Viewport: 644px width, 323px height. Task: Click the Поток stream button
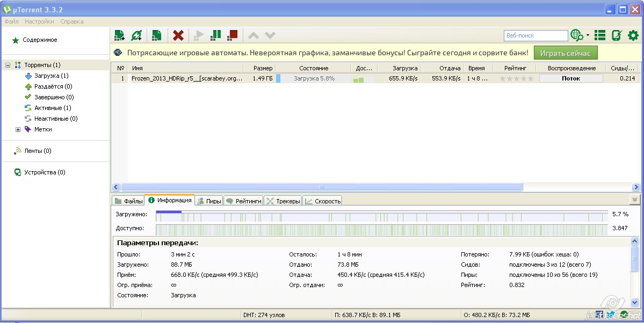point(571,78)
